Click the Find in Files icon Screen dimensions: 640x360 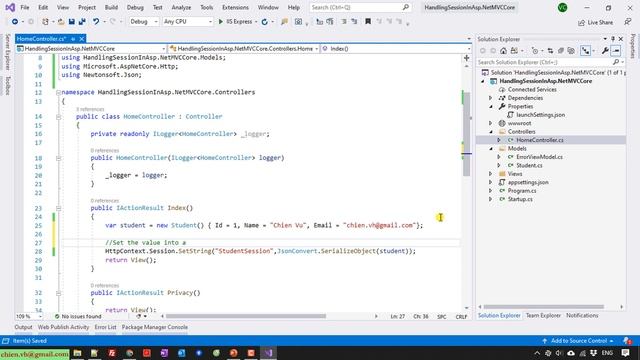tap(284, 22)
